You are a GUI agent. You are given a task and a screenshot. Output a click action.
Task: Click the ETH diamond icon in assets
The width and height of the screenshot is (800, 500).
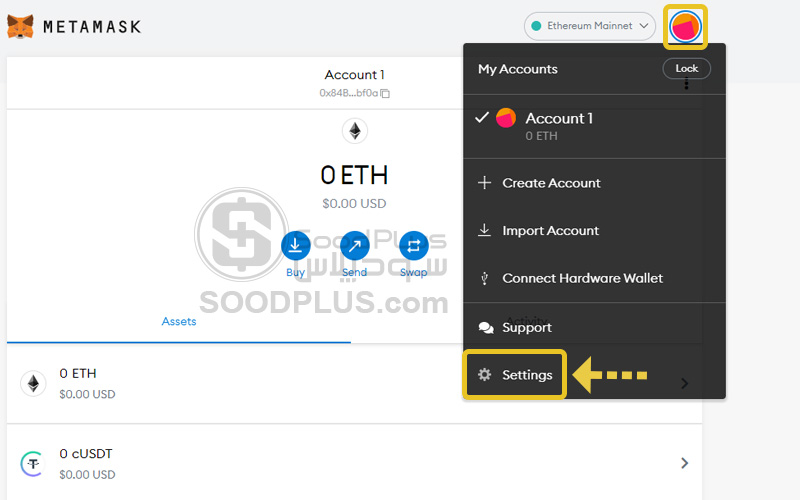33,383
